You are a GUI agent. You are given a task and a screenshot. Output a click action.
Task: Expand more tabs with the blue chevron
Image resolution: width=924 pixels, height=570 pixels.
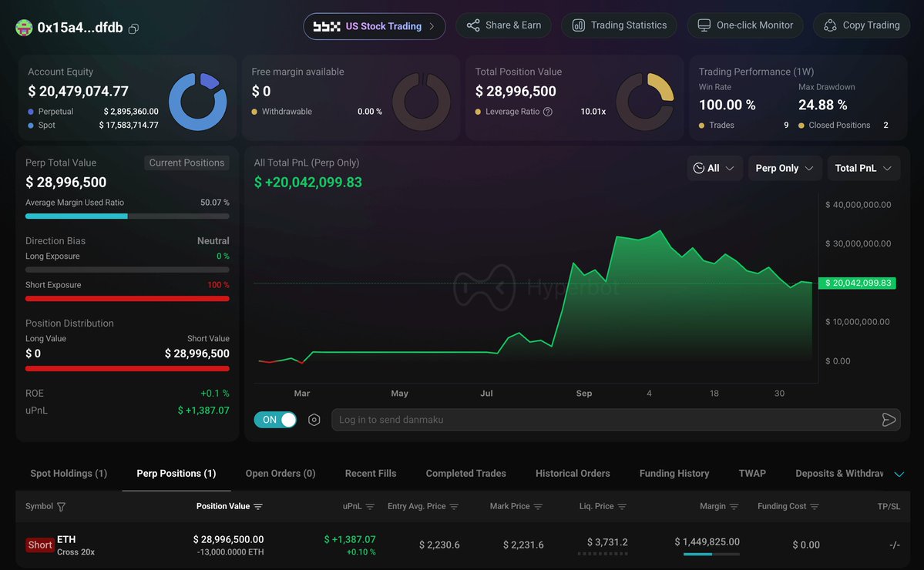click(899, 474)
